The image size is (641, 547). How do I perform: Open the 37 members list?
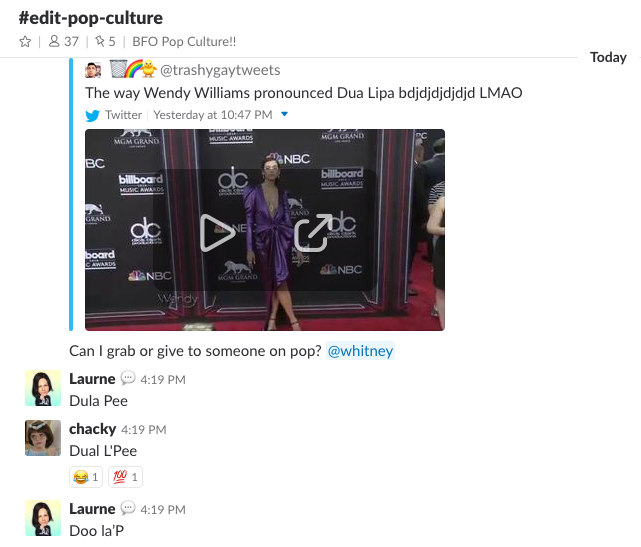pos(63,41)
